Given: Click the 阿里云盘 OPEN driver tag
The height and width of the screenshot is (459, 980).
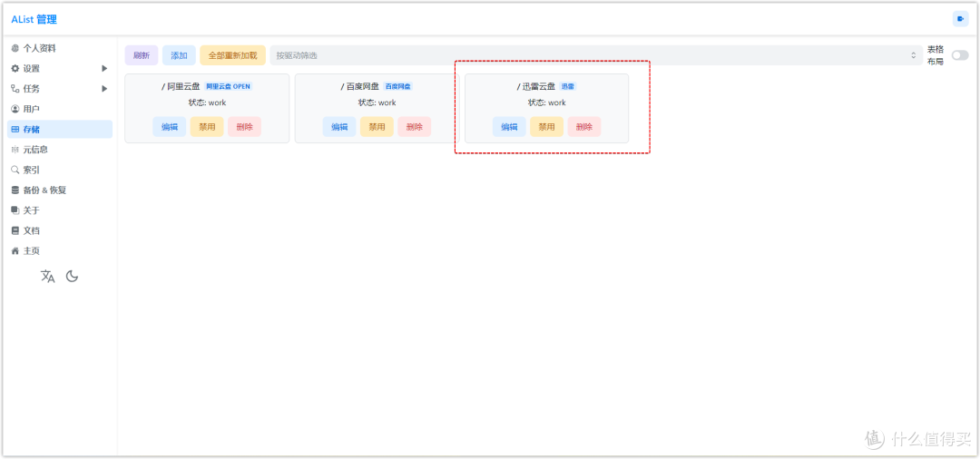Looking at the screenshot, I should tap(228, 87).
